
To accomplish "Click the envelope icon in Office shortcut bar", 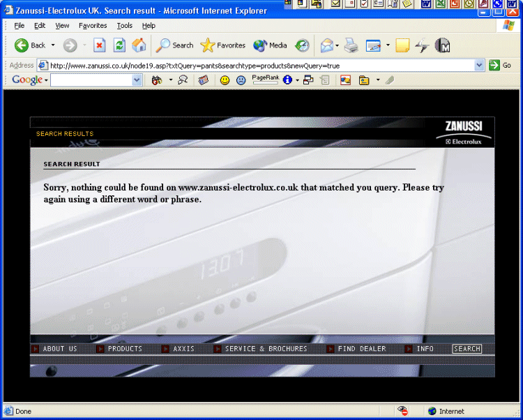I will tap(335, 3).
